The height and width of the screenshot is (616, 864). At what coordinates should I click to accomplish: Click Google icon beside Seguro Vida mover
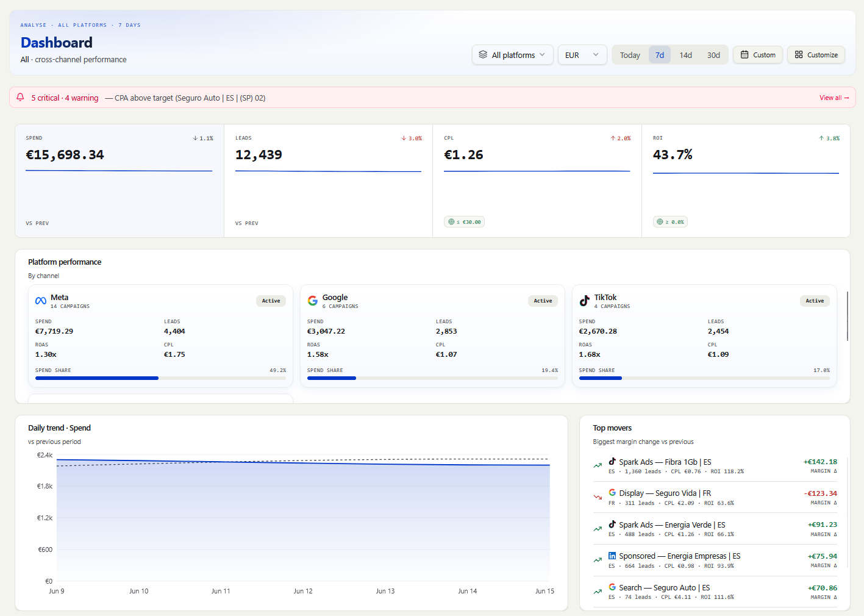612,492
